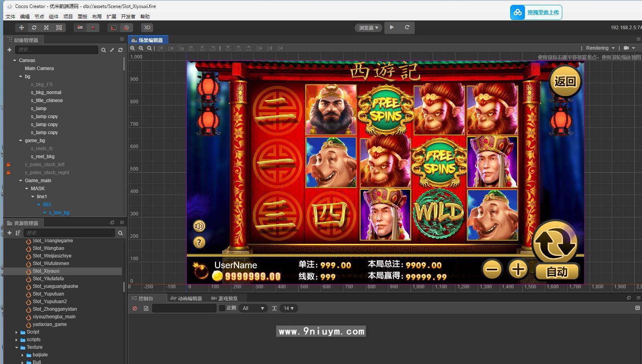Open the console log level All dropdown
Viewport: 642px width, 364px height.
coord(253,308)
